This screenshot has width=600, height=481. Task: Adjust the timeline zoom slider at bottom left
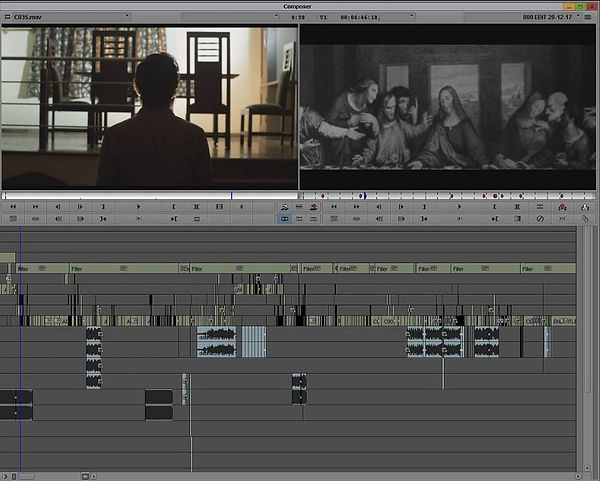click(27, 476)
